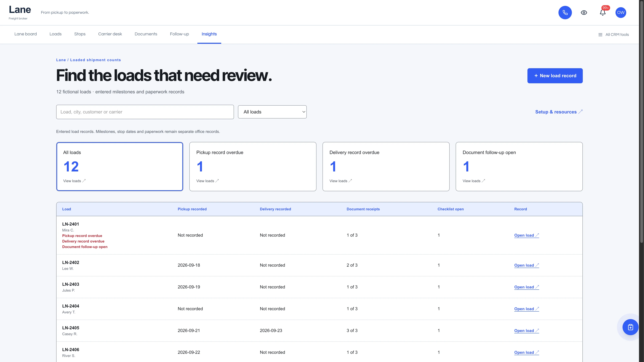Open load link for LN-2404
Image resolution: width=644 pixels, height=362 pixels.
(x=526, y=309)
